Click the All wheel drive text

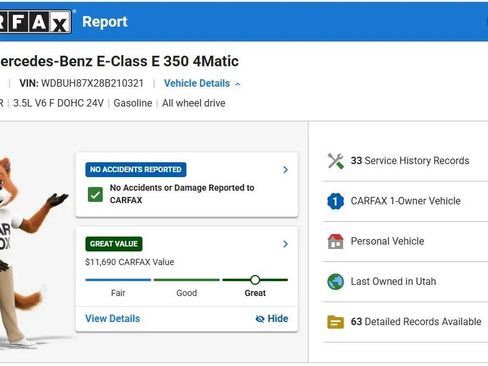(x=194, y=103)
